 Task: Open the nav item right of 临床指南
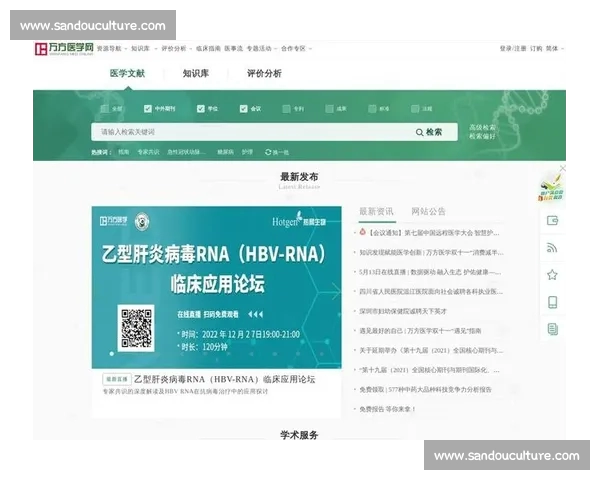[x=233, y=49]
